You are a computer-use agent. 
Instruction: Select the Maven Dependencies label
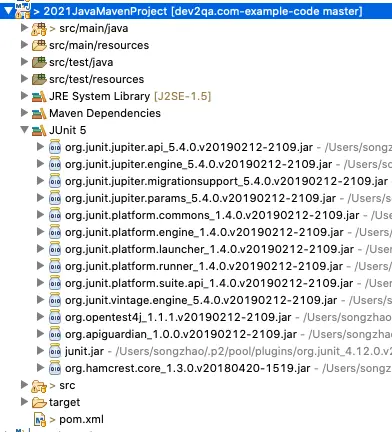coord(105,113)
